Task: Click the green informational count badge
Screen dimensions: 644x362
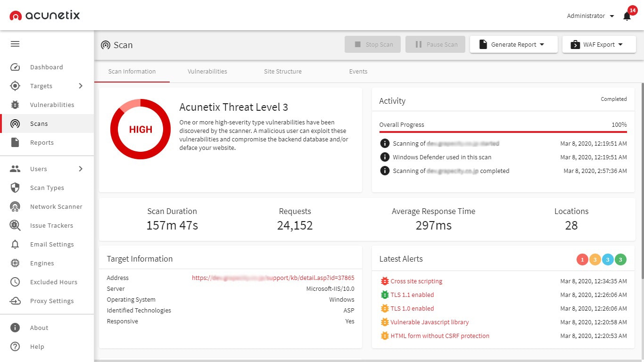Action: coord(620,259)
